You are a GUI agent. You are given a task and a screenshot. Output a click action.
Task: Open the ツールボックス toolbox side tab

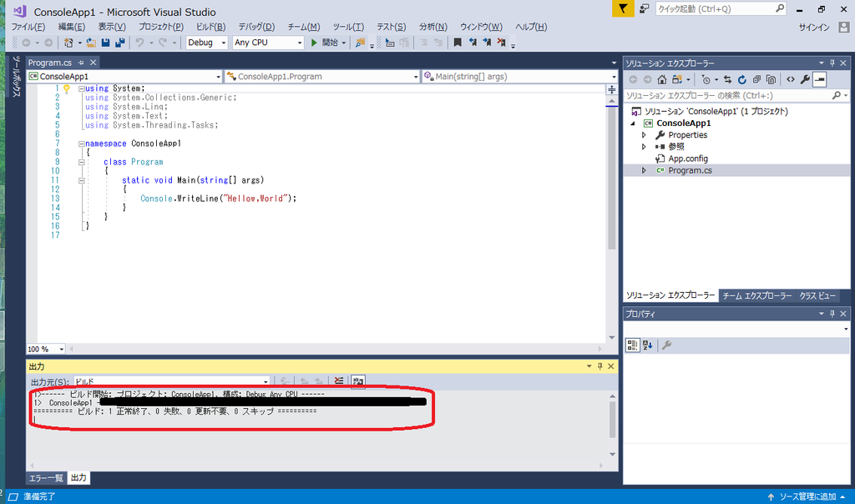pos(17,77)
